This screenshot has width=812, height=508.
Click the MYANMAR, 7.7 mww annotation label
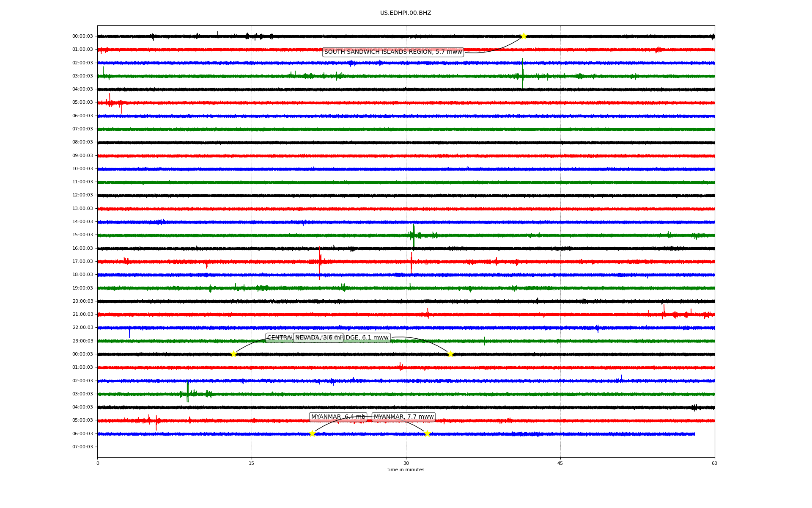click(403, 417)
